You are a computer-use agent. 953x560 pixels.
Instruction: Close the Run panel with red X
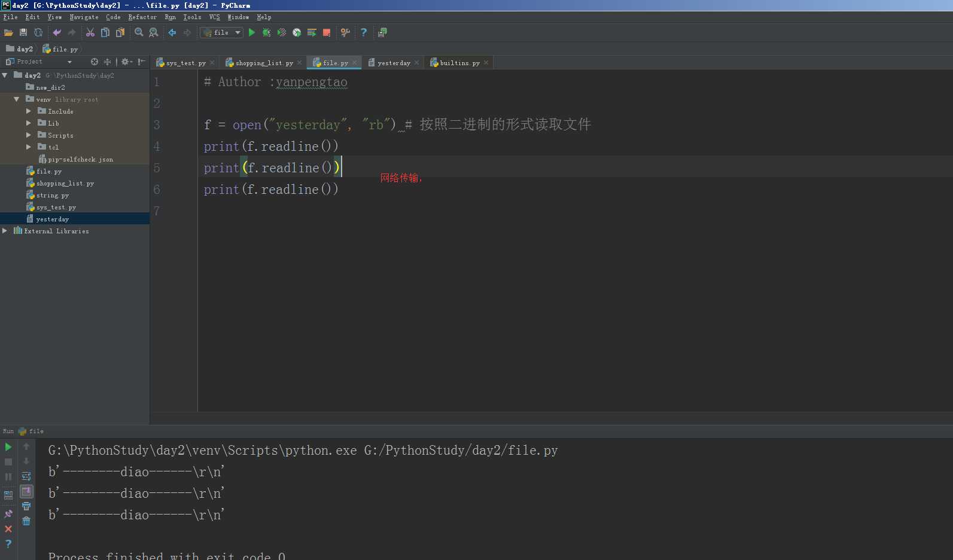(8, 529)
